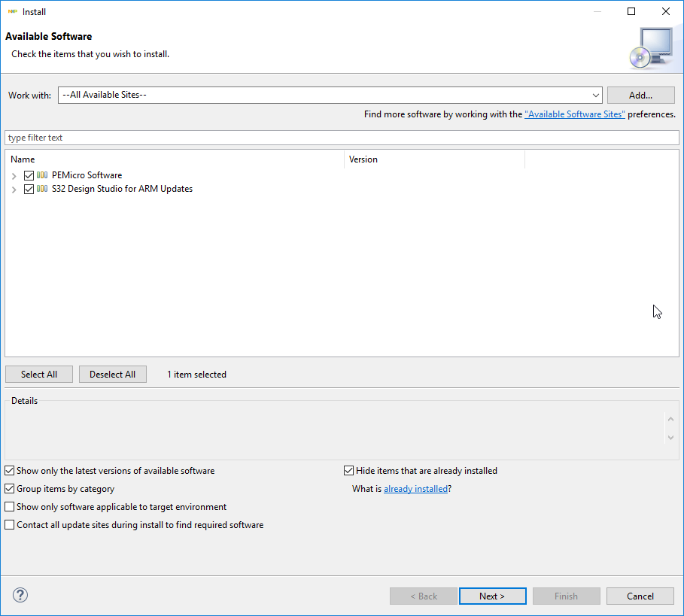Click the Next > button
This screenshot has height=616, width=684.
[x=493, y=596]
